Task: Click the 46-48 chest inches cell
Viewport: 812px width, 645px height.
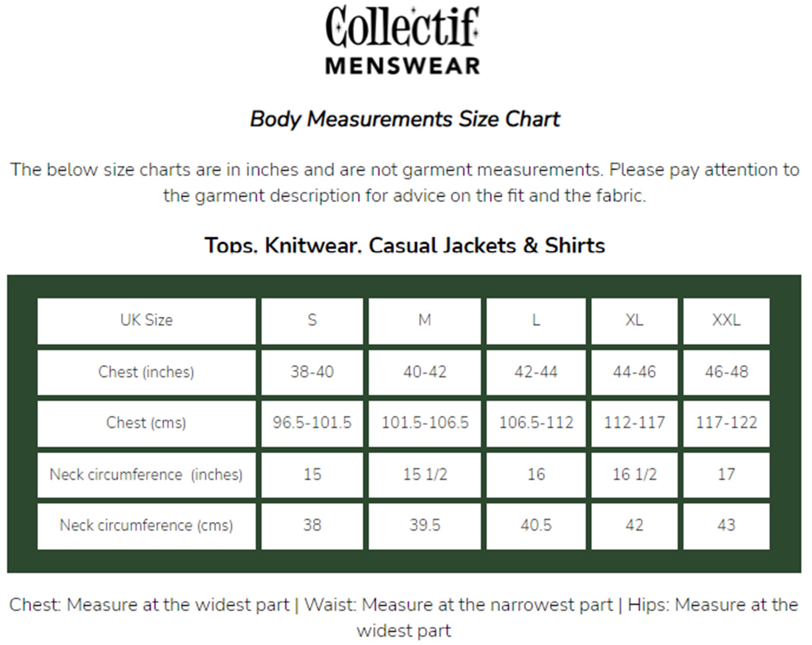Action: (726, 372)
